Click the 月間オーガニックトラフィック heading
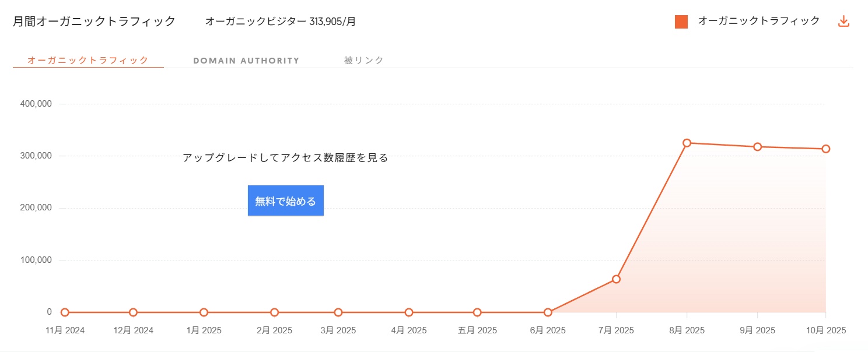The height and width of the screenshot is (352, 868). [x=92, y=21]
